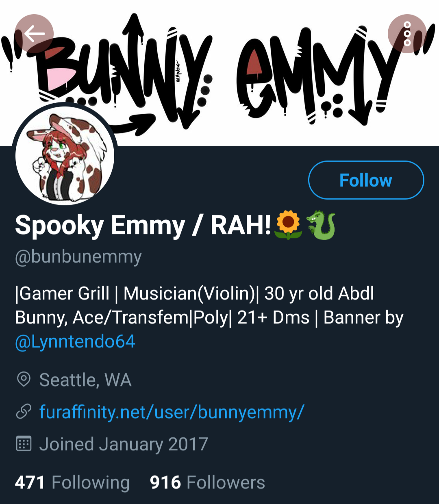Click the link chain icon
The height and width of the screenshot is (504, 439).
[24, 412]
